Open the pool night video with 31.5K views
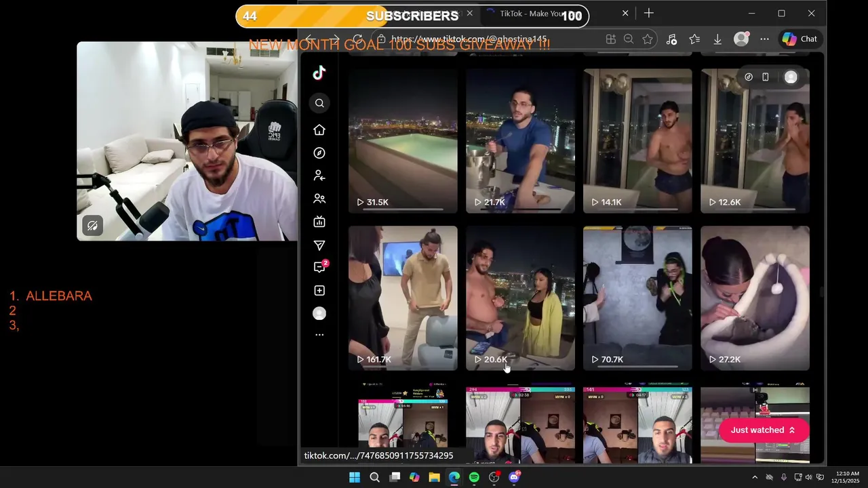Viewport: 868px width, 488px height. coord(403,140)
